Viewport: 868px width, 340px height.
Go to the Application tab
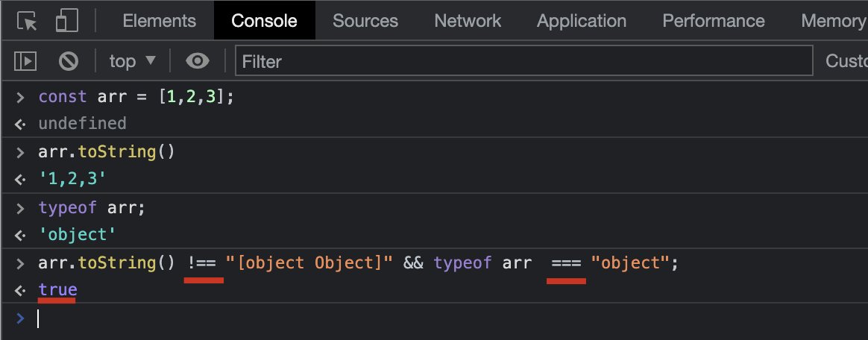click(582, 21)
